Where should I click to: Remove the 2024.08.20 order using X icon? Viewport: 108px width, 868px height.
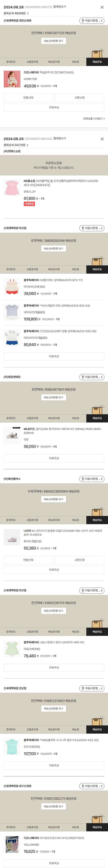[102, 139]
